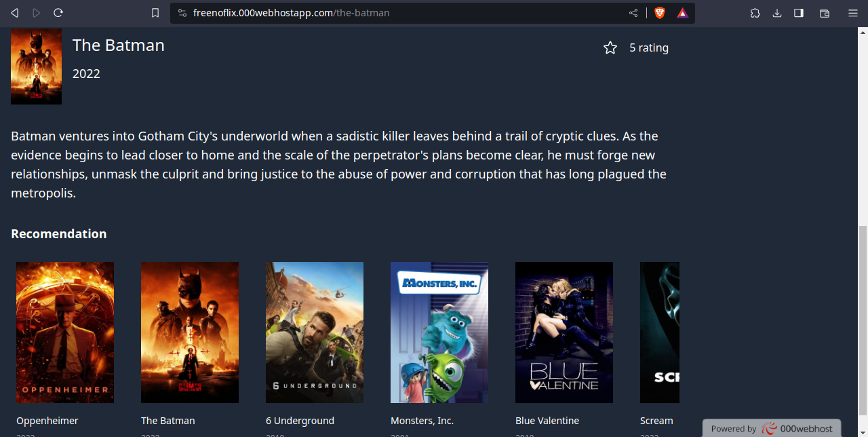Toggle the browser sidebar panel
868x437 pixels.
click(x=799, y=13)
